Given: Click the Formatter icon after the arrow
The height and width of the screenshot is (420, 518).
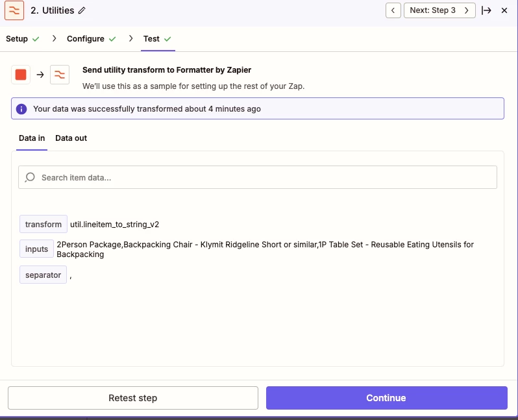Looking at the screenshot, I should (60, 75).
